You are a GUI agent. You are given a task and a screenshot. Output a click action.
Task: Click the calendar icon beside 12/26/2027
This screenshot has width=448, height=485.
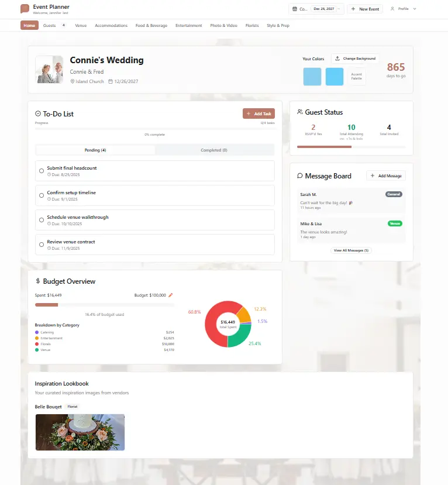coord(111,81)
